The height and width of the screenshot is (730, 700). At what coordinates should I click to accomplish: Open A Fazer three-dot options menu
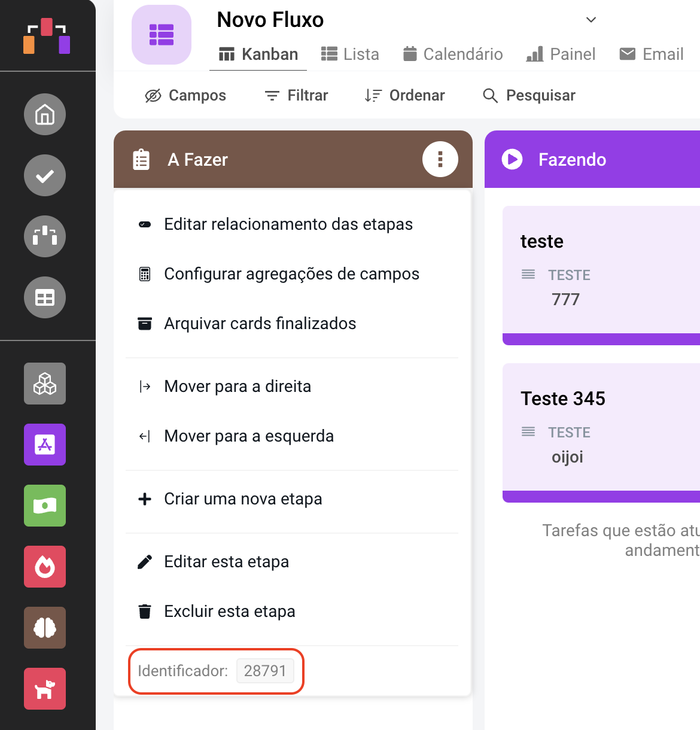pyautogui.click(x=440, y=159)
